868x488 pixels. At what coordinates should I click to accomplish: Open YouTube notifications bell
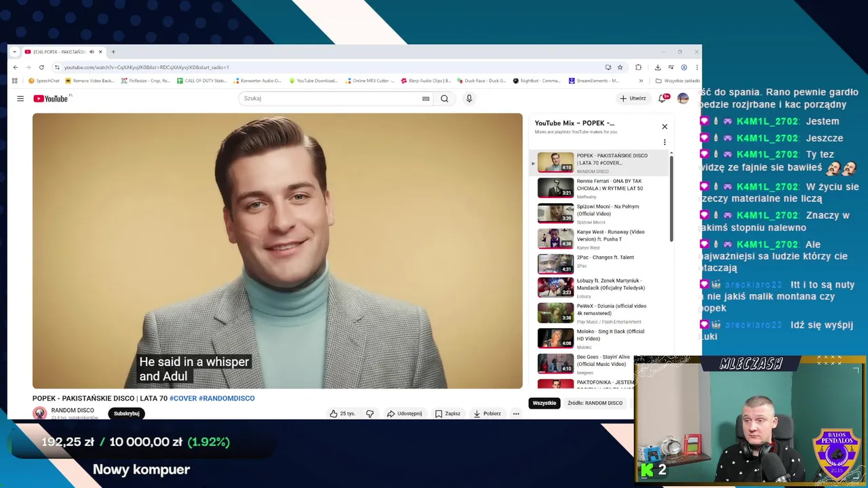click(x=663, y=99)
